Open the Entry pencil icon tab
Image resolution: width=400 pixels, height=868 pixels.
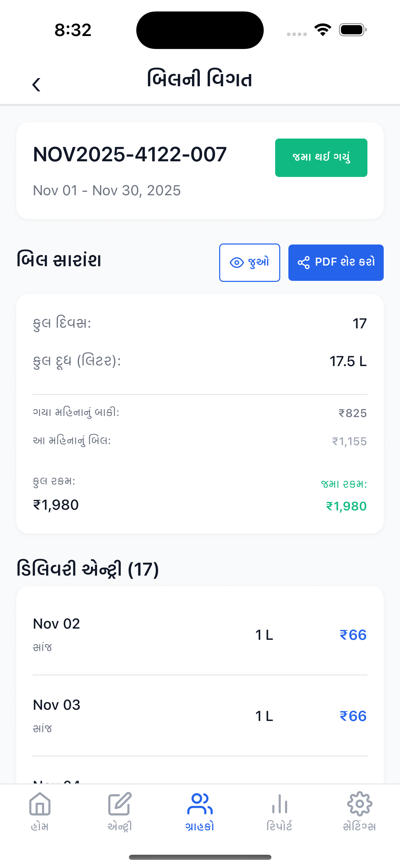tap(119, 804)
